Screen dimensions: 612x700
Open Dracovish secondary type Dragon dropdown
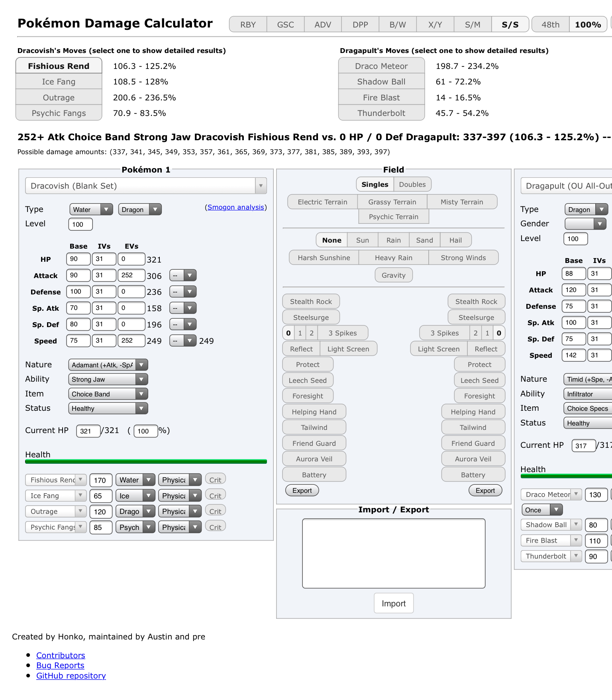pos(140,210)
